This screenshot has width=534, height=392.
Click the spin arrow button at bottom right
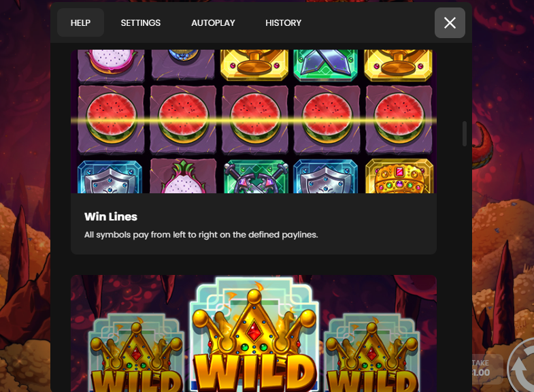[521, 366]
